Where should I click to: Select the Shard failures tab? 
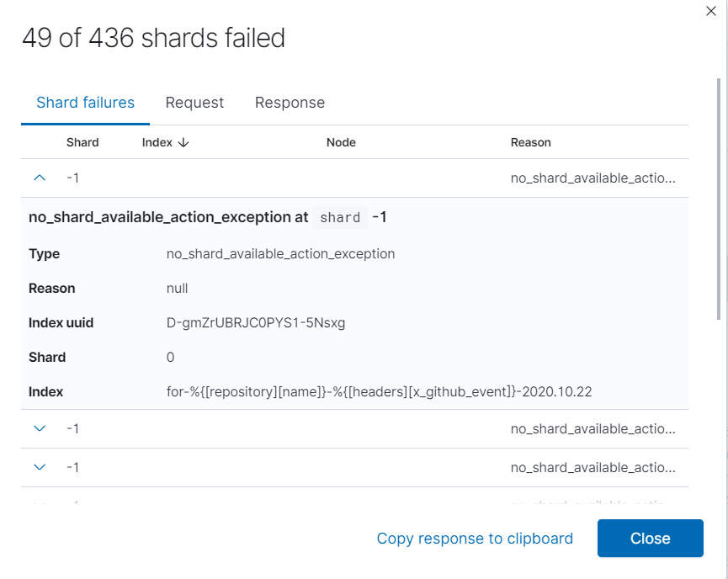[85, 103]
